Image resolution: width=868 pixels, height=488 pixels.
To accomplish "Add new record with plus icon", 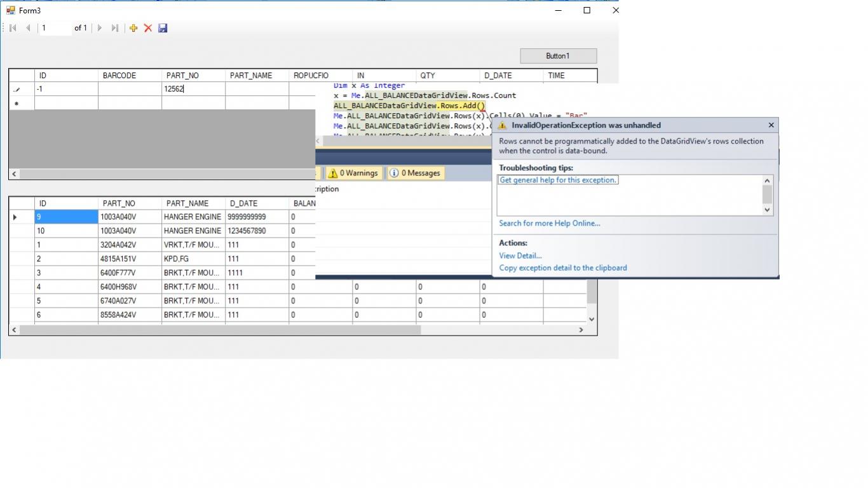I will point(133,28).
